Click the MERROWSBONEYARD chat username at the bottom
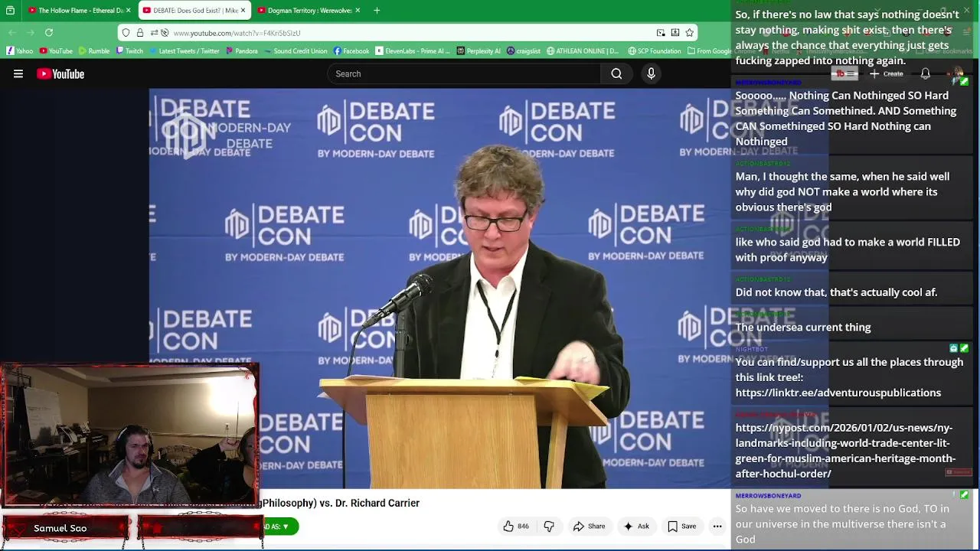Image resolution: width=980 pixels, height=551 pixels. click(768, 496)
